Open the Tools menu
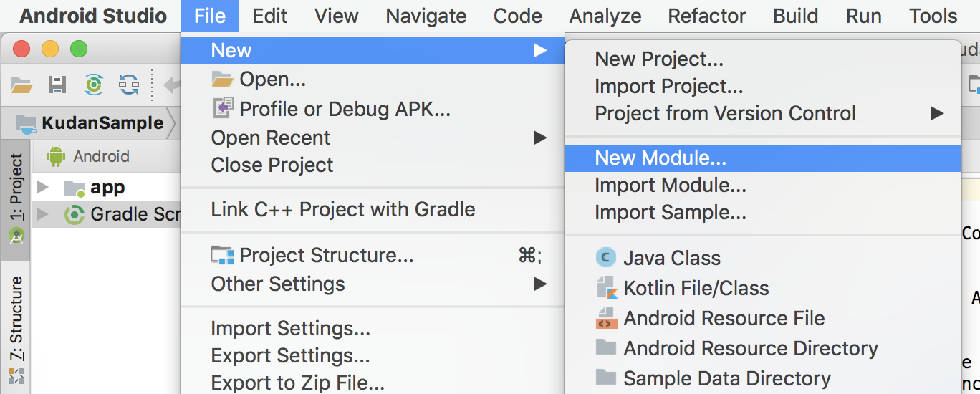 [x=933, y=16]
